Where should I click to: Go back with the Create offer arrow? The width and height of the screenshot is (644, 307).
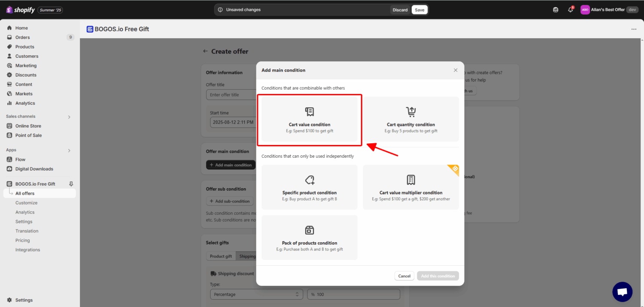pyautogui.click(x=206, y=51)
